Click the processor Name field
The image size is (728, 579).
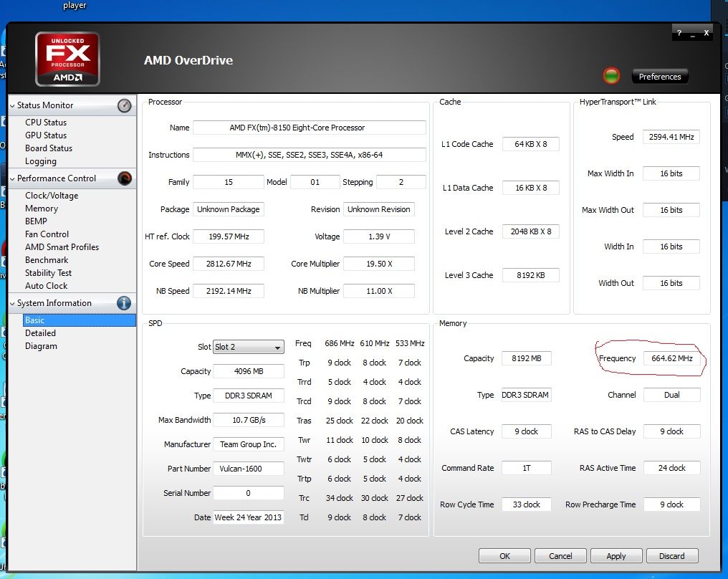310,128
